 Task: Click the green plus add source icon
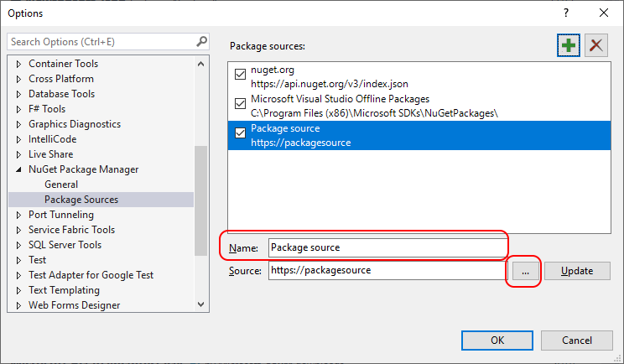pos(569,45)
